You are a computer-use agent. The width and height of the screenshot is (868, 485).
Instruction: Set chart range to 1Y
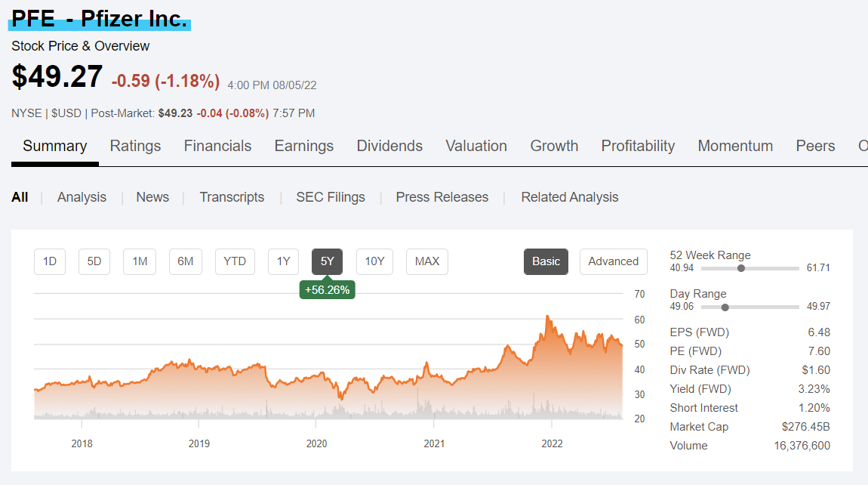click(284, 261)
